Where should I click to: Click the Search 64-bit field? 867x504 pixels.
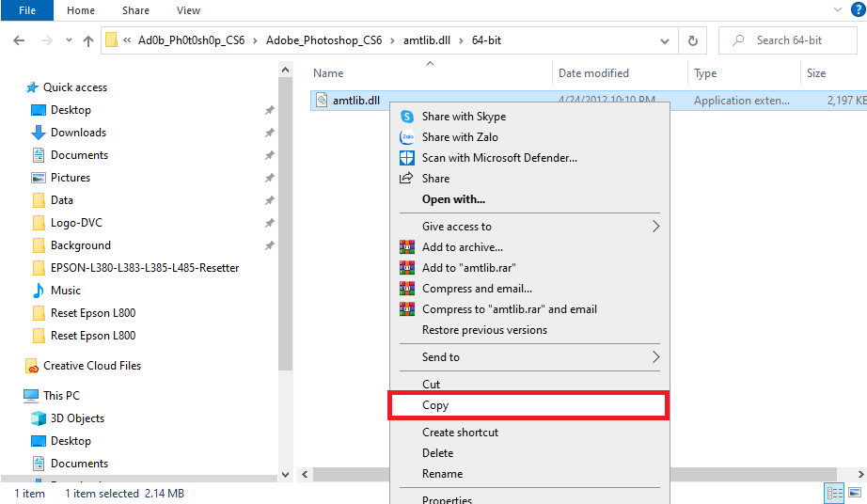(x=787, y=40)
